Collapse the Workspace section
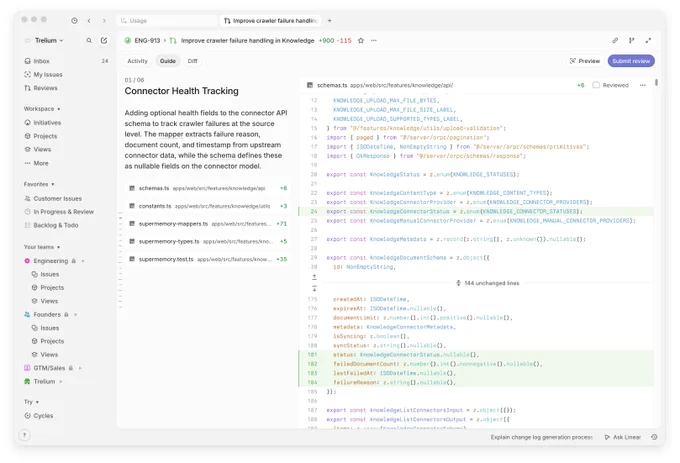Image resolution: width=680 pixels, height=463 pixels. [42, 109]
